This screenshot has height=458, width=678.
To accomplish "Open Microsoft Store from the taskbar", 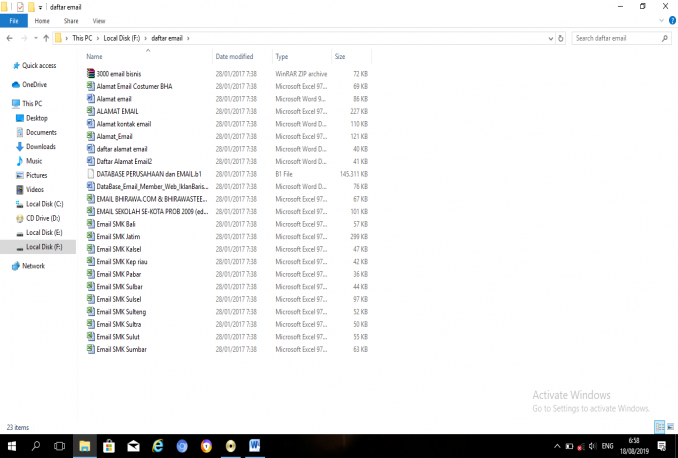I will (x=108, y=446).
